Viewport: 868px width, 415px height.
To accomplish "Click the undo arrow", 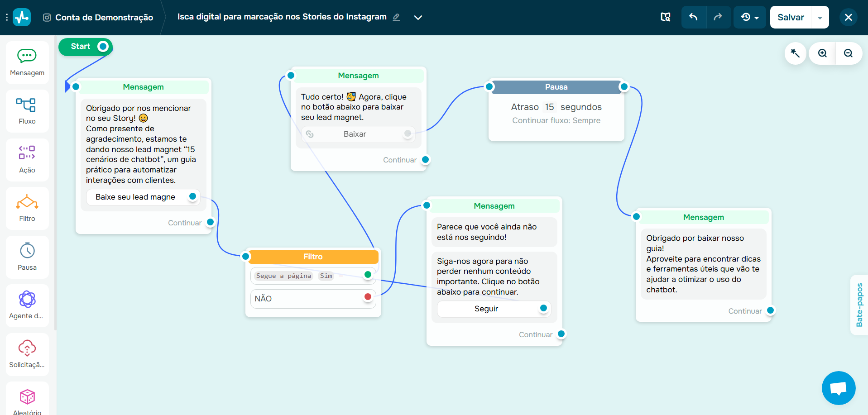I will point(693,17).
